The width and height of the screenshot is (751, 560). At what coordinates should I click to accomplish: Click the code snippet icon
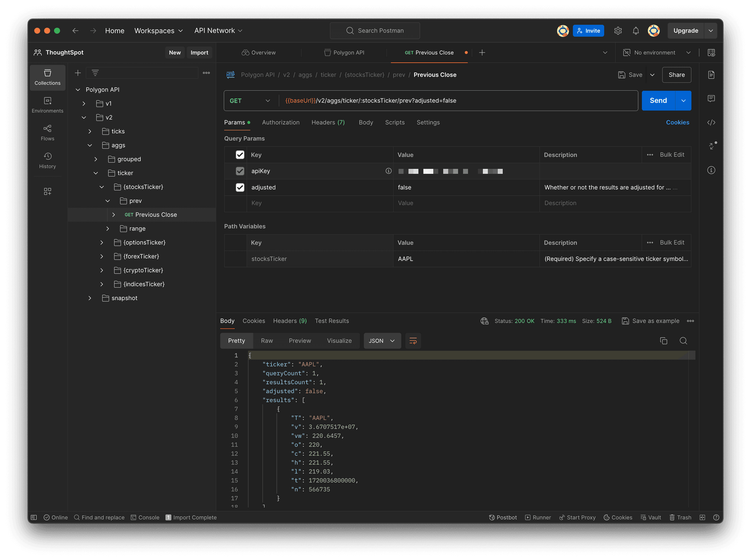[711, 122]
